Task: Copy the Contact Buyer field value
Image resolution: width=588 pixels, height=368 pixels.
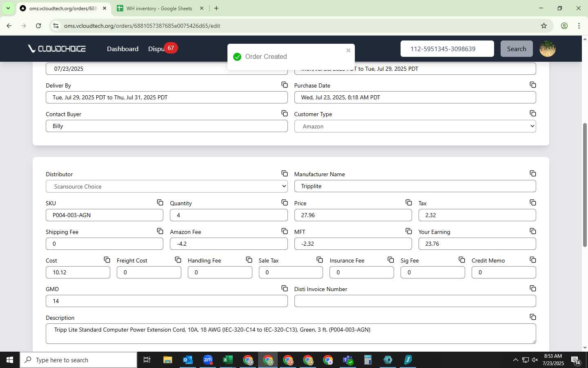Action: 285,113
